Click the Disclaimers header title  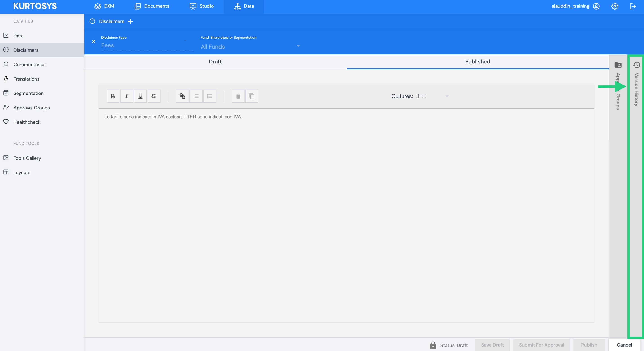(112, 22)
